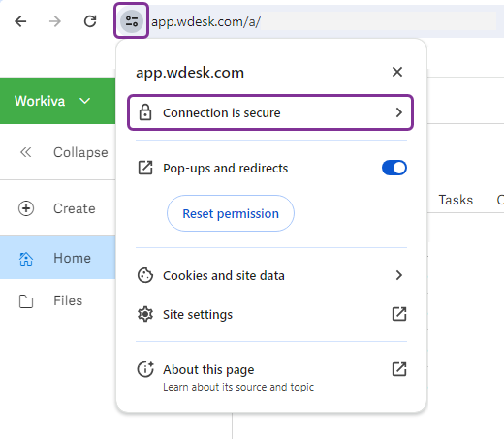The image size is (504, 439).
Task: Click the address bar URL field
Action: (x=323, y=21)
